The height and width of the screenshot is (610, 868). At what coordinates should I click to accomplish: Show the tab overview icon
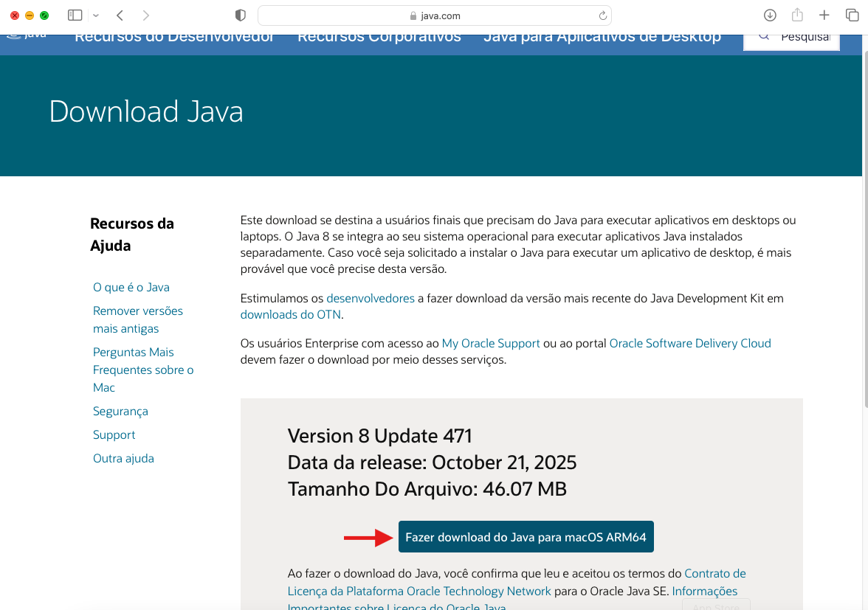(852, 15)
